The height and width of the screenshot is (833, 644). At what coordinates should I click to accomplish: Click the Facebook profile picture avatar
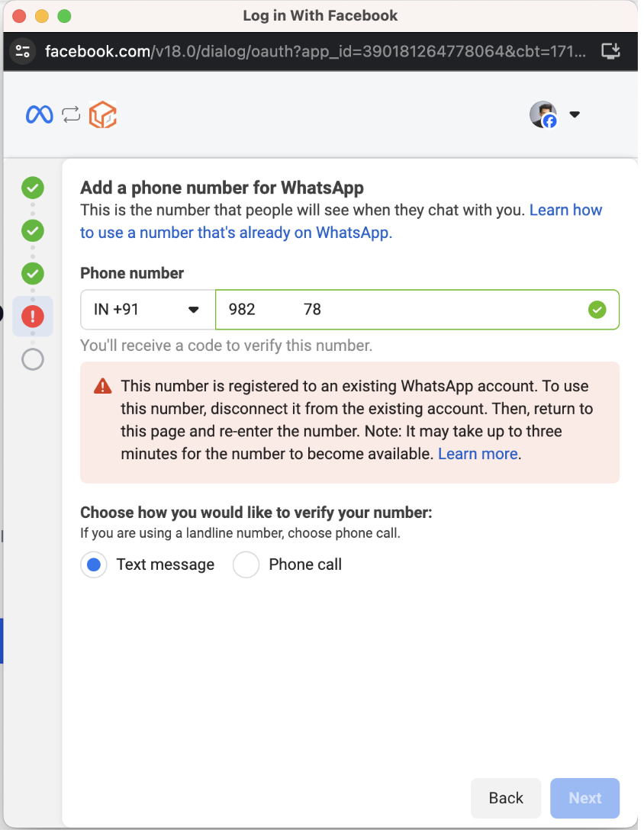coord(543,114)
